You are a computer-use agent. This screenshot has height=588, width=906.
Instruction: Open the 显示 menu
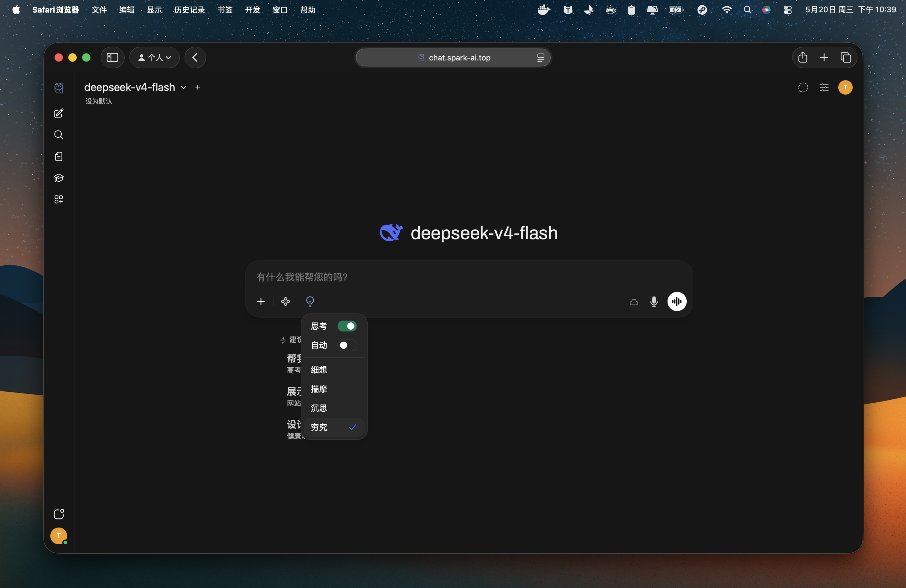(x=154, y=10)
